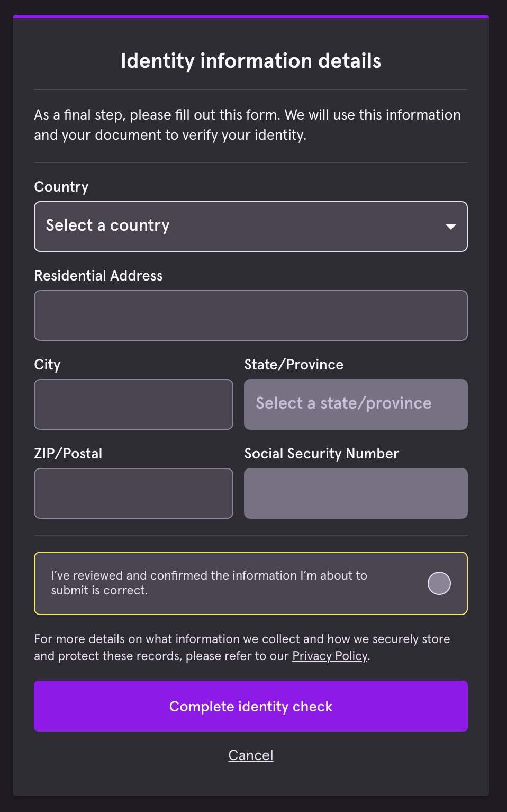Expand the Select a state/province dropdown

pos(356,404)
